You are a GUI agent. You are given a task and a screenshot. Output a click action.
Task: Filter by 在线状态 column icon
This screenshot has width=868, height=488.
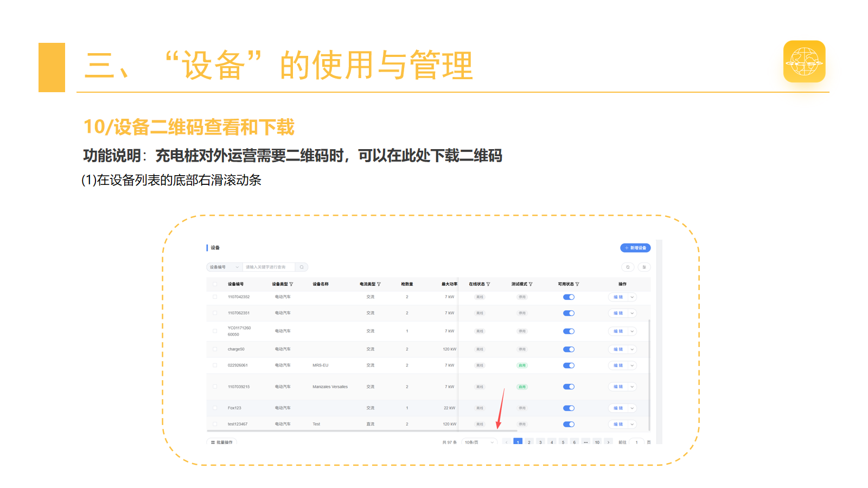488,284
